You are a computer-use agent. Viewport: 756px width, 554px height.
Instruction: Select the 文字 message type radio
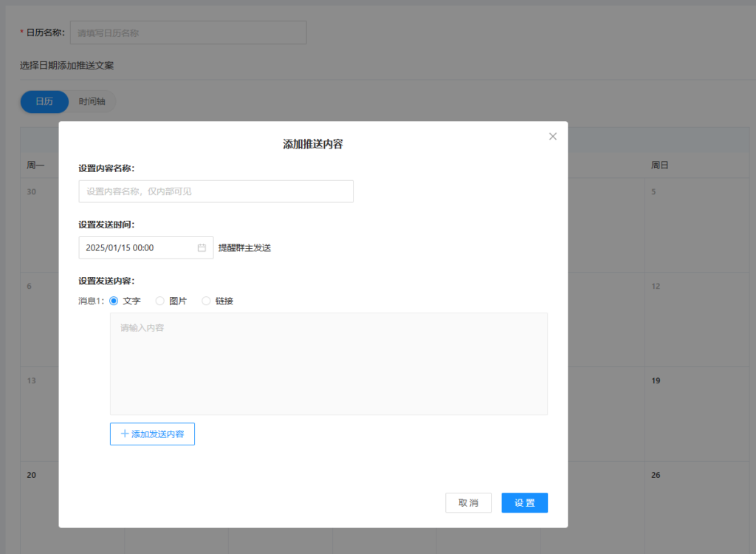(x=114, y=301)
